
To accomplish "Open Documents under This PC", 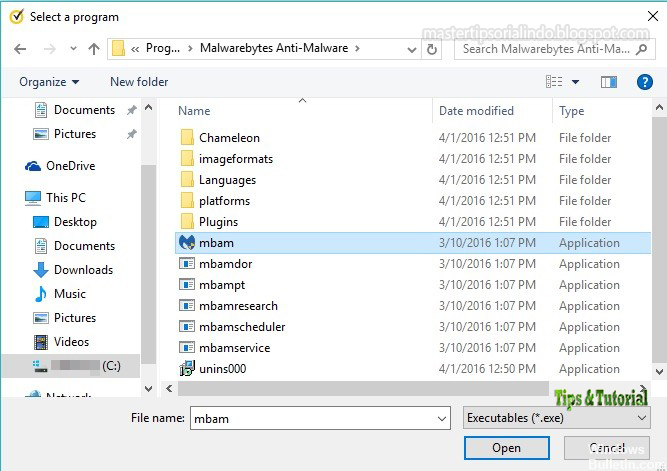I will coord(74,245).
